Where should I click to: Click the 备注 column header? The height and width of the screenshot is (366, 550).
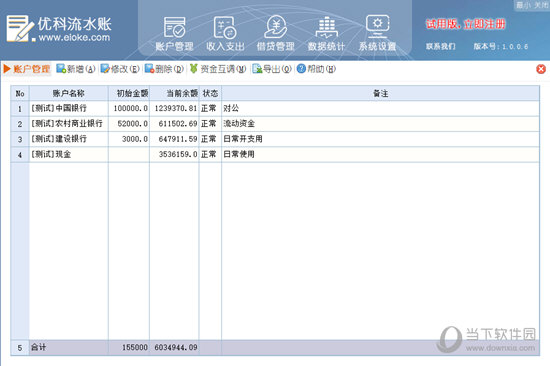pyautogui.click(x=381, y=93)
